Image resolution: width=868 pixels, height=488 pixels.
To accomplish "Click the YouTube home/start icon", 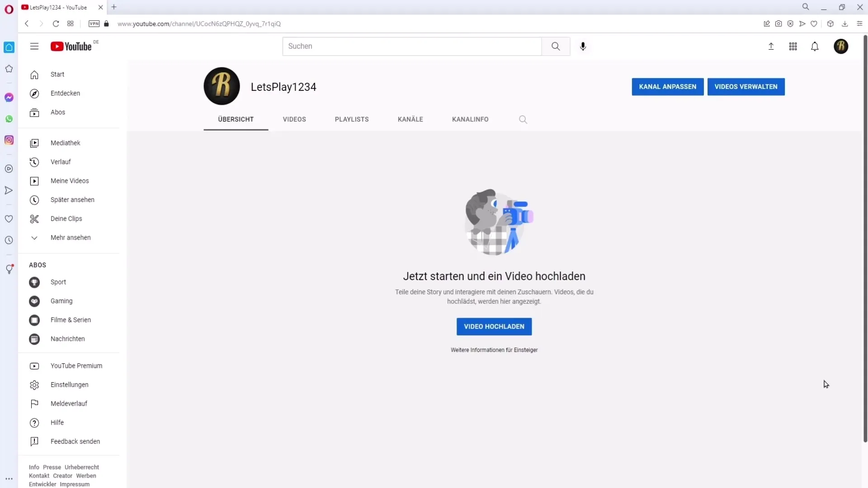I will click(x=34, y=74).
